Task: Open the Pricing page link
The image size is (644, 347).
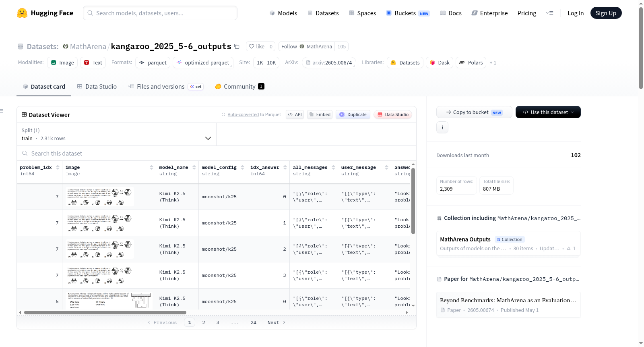Action: tap(527, 13)
